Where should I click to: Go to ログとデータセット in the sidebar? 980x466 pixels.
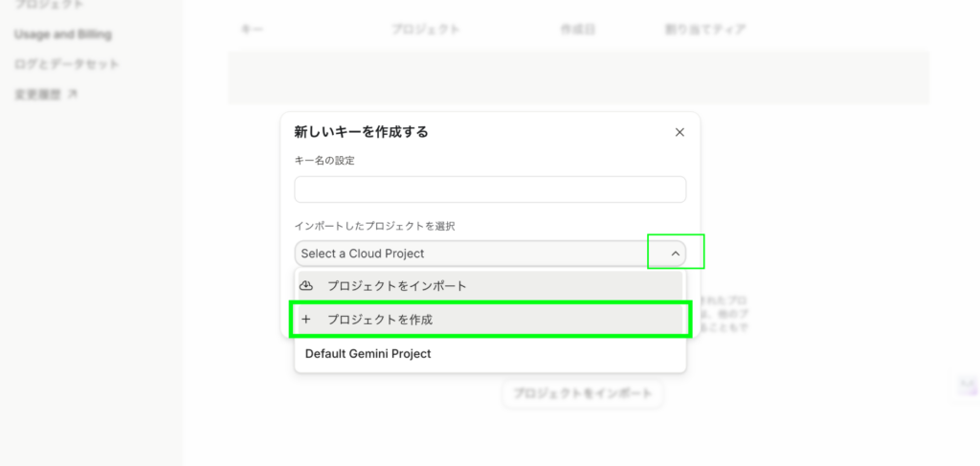click(66, 64)
